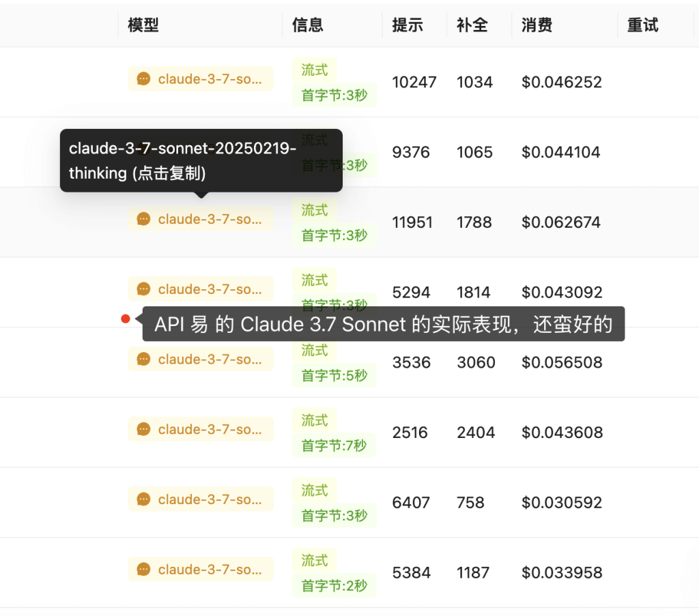Select the 补全 column header
This screenshot has width=699, height=616.
(472, 25)
